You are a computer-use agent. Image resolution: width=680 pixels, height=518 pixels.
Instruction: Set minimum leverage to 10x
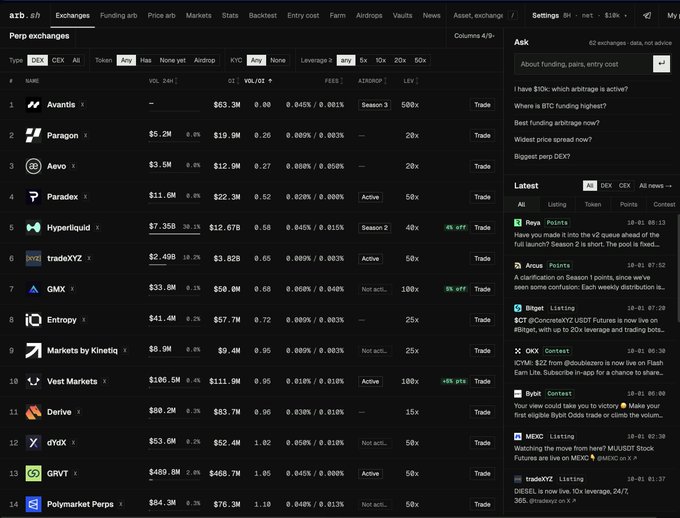coord(381,60)
